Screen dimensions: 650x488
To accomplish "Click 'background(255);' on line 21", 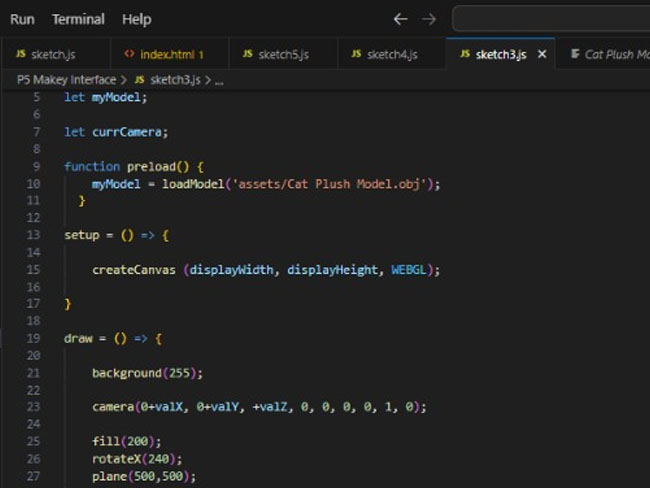I will 148,373.
